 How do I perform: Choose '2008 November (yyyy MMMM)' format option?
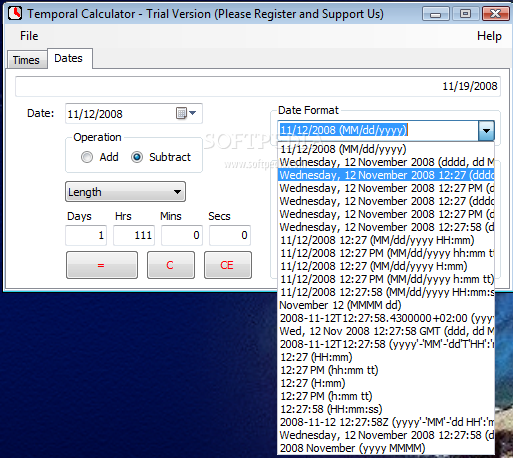(x=386, y=448)
